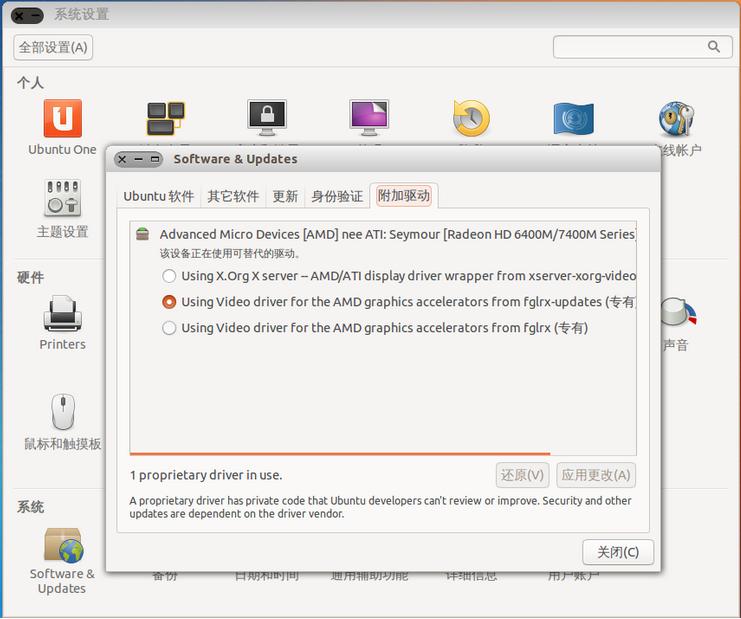Click the text '该设备正在使用可替代的驱动'
The height and width of the screenshot is (619, 741).
(x=230, y=254)
